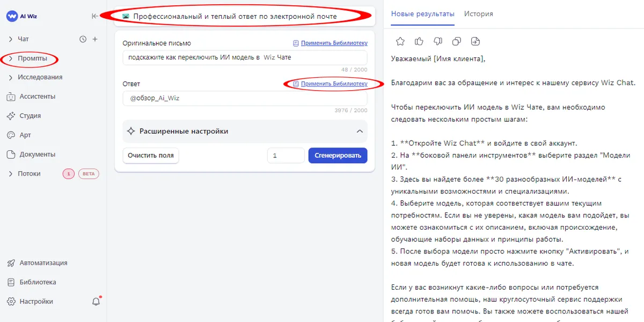Collapse the left sidebar panel
The height and width of the screenshot is (322, 644).
point(95,16)
